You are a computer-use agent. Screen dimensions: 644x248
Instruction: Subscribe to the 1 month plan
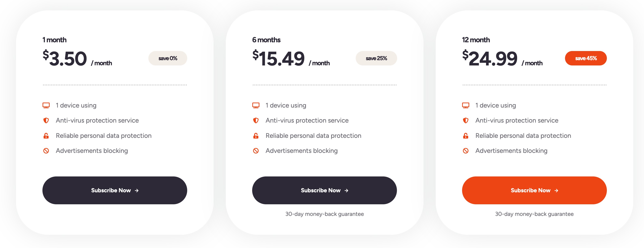pos(115,190)
